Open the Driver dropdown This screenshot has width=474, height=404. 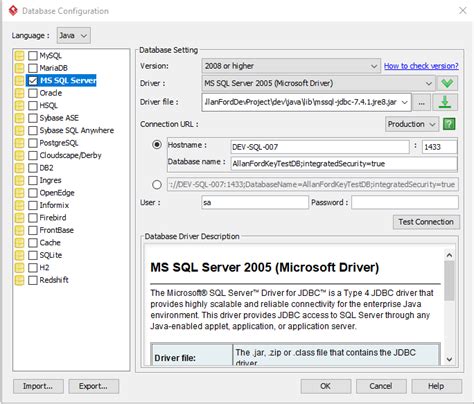(318, 83)
